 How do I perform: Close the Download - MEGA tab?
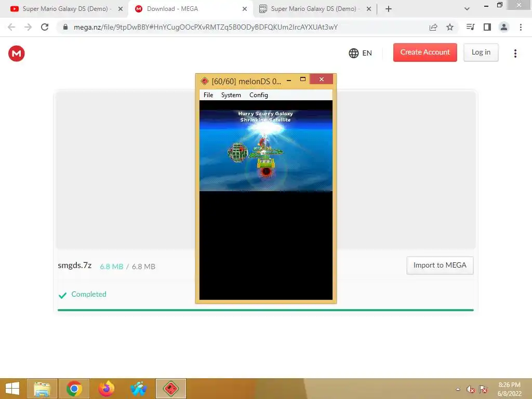coord(245,9)
